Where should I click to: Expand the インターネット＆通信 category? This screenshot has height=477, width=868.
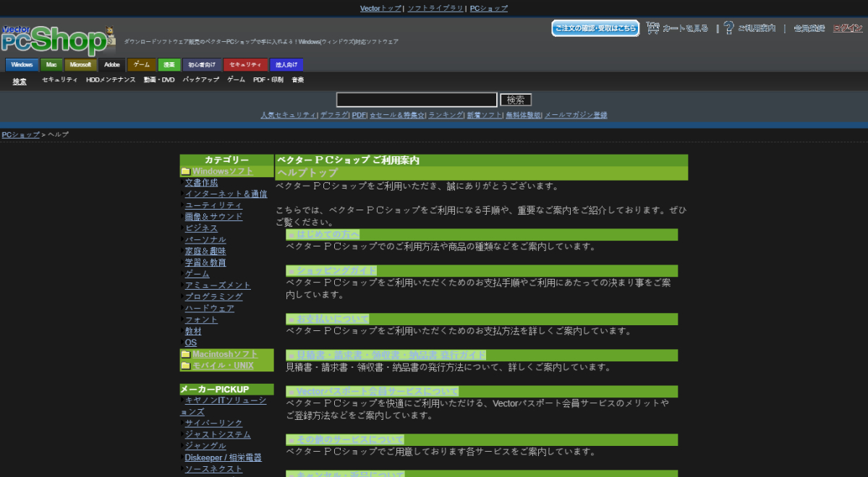[x=226, y=194]
